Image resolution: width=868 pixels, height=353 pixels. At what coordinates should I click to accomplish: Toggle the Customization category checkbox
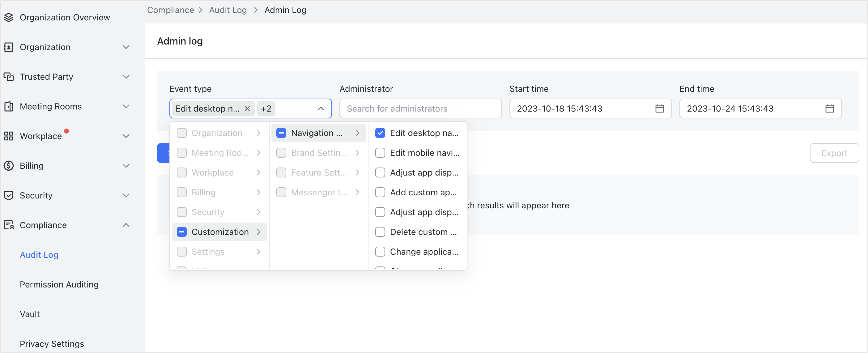point(182,232)
